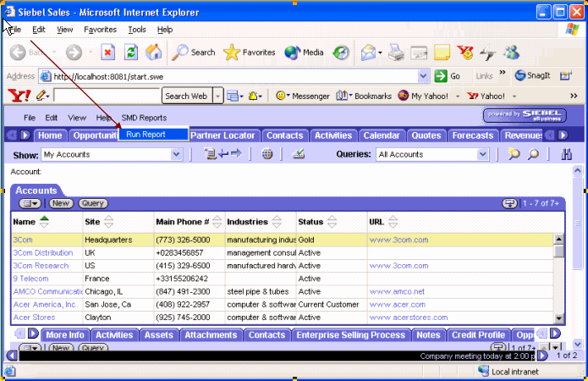Open the Queries All Accounts dropdown
Screen dimensions: 588x381
pyautogui.click(x=482, y=155)
